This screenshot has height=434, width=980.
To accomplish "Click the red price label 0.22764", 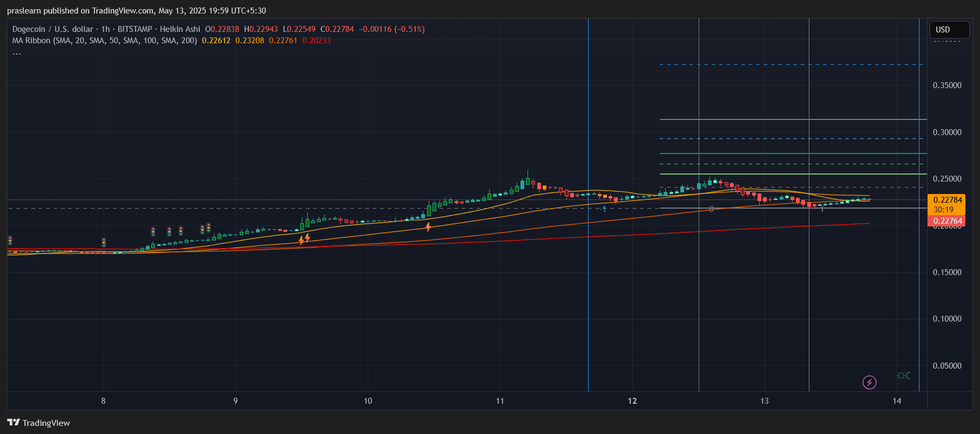I will (948, 221).
